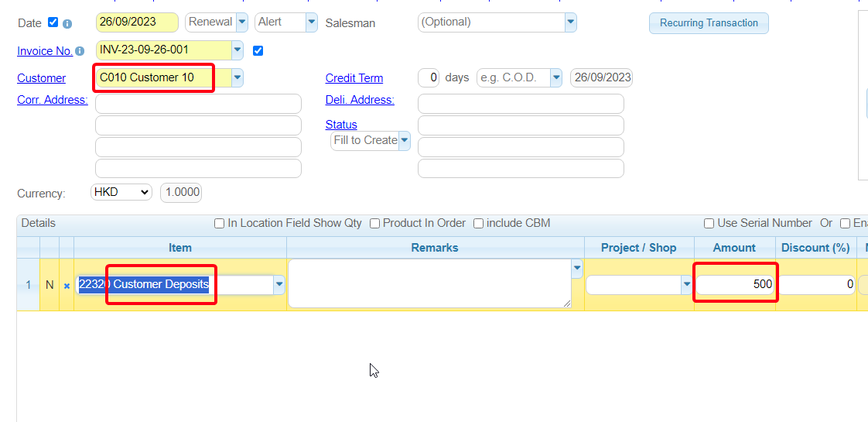Click the Amount field showing 500
Viewport: 868px width, 422px height.
pyautogui.click(x=735, y=284)
